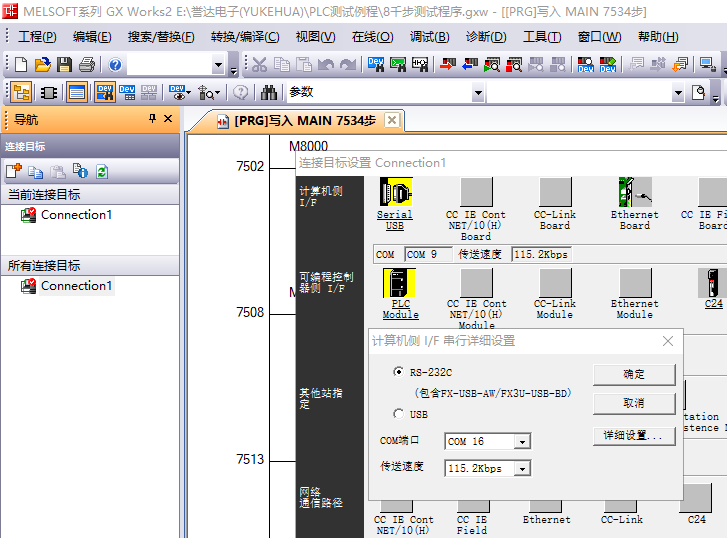Click the Dev device list grid icon
The image size is (727, 538).
coord(127,93)
